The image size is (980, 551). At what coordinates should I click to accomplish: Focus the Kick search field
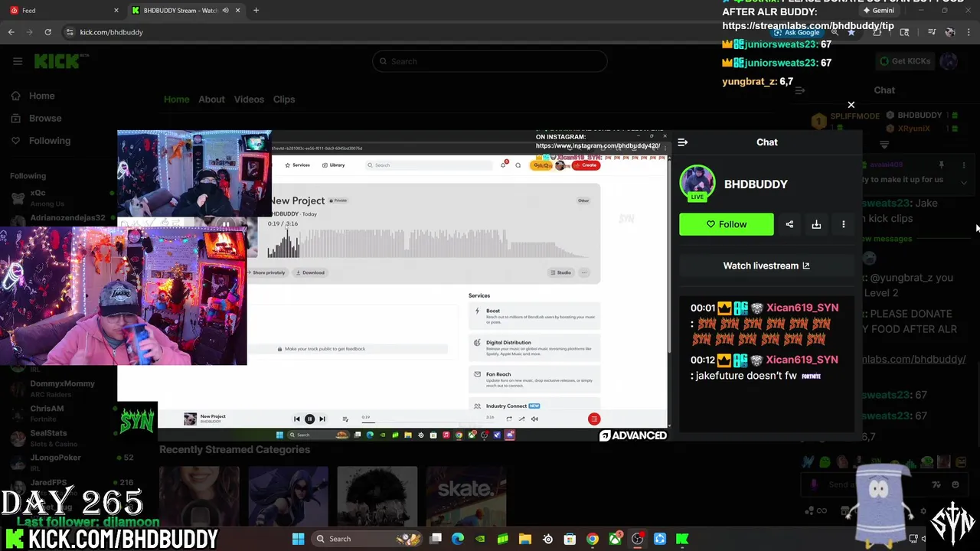click(x=490, y=61)
